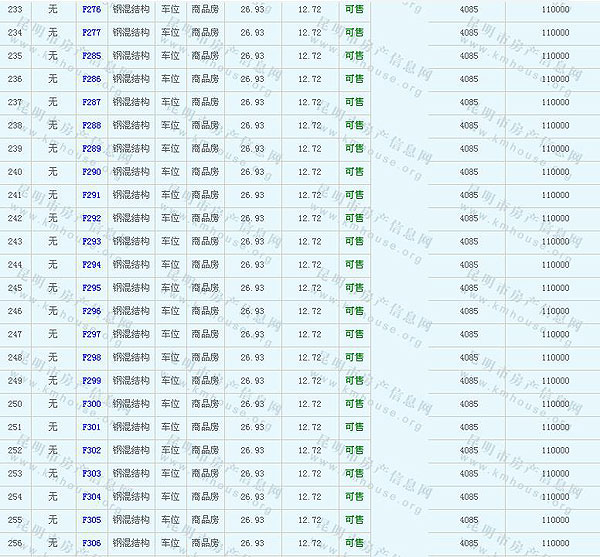Open unit F300 details
Viewport: 600px width, 557px height.
[91, 404]
